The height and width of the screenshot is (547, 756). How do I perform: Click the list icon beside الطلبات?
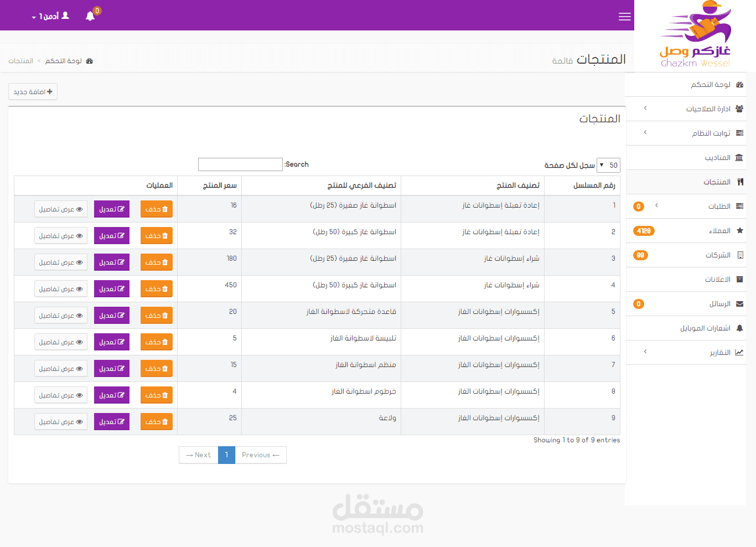[x=740, y=207]
